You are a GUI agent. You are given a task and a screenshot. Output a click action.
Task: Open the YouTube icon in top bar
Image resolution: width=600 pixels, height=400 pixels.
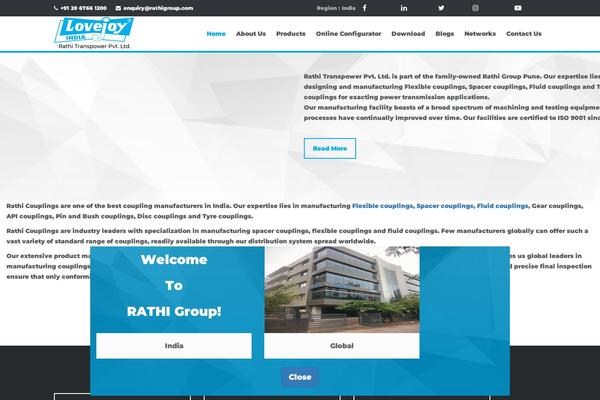tap(518, 8)
